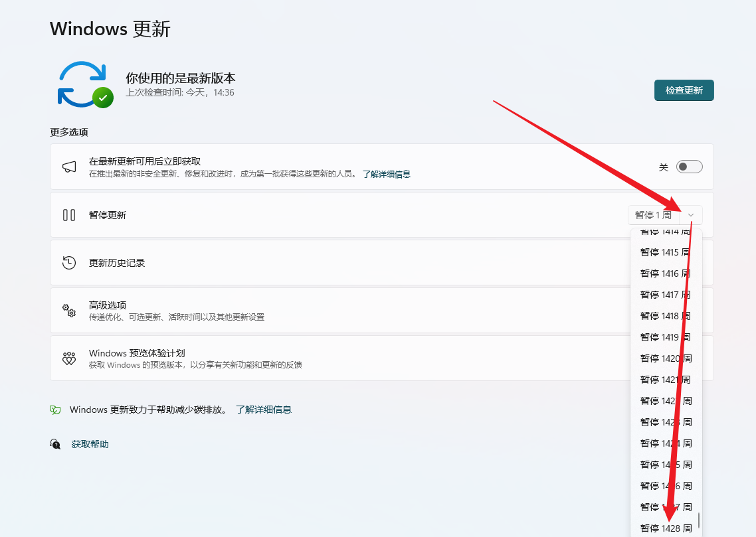756x537 pixels.
Task: Select 暂停 1417 周 option
Action: pos(666,295)
